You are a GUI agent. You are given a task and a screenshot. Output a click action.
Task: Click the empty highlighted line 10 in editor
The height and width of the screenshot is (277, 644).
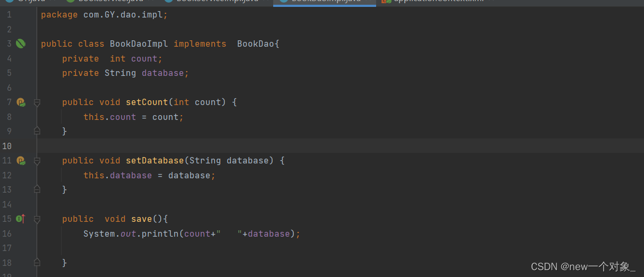click(340, 146)
